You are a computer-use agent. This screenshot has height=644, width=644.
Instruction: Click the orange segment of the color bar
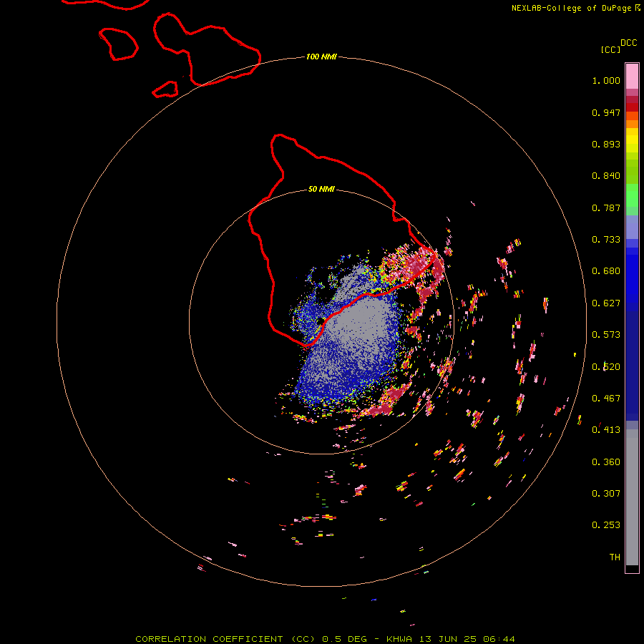point(632,120)
